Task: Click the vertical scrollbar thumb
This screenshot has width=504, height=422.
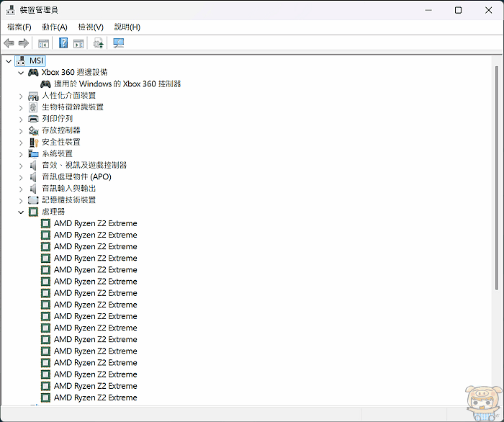Action: pyautogui.click(x=497, y=178)
